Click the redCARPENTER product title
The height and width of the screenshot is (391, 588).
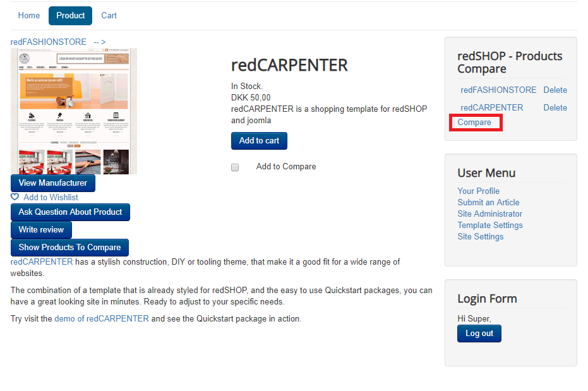(289, 65)
